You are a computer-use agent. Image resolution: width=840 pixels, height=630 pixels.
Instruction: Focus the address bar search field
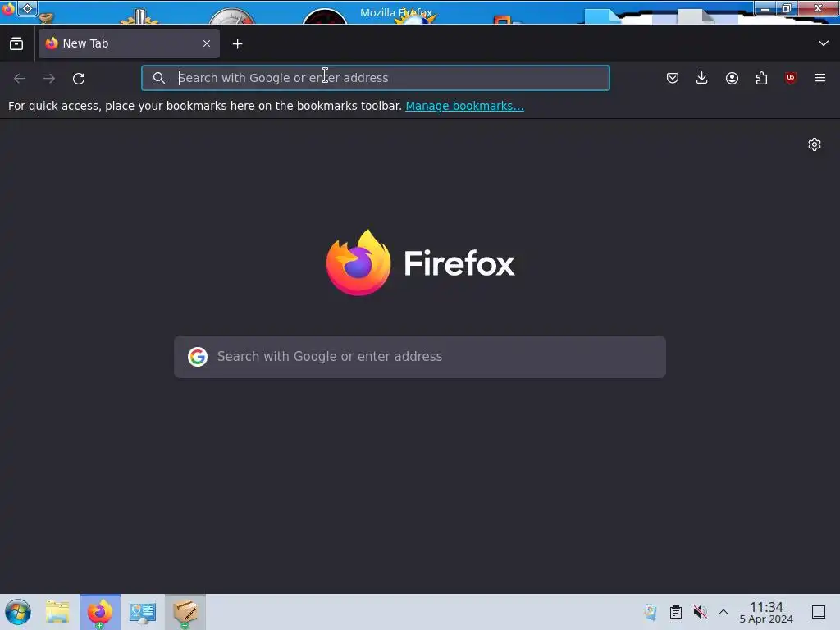coord(376,78)
